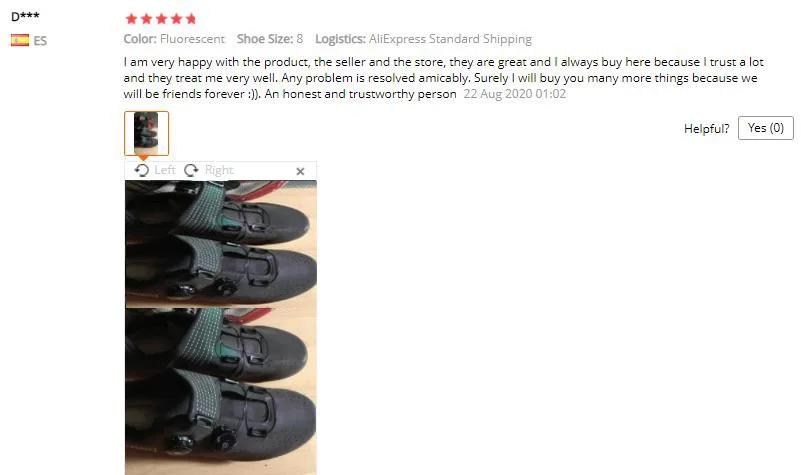Click the enlarged cycling shoes photo
Viewport: 801px width, 475px height.
tap(221, 327)
